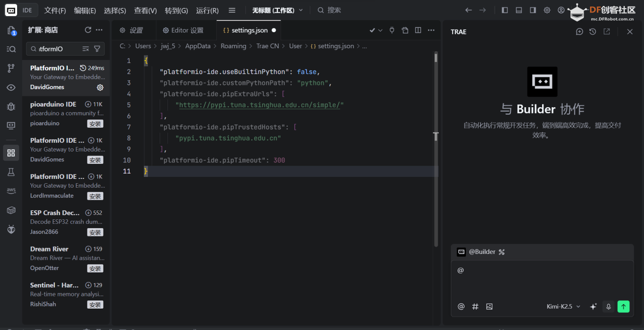Toggle the extensions filter icon
This screenshot has height=330, width=644.
(97, 49)
